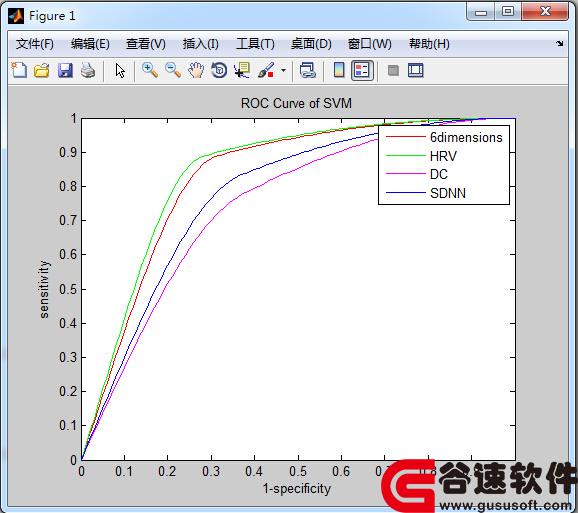Viewport: 578px width, 513px height.
Task: Open the 插入(I) menu
Action: [x=201, y=44]
